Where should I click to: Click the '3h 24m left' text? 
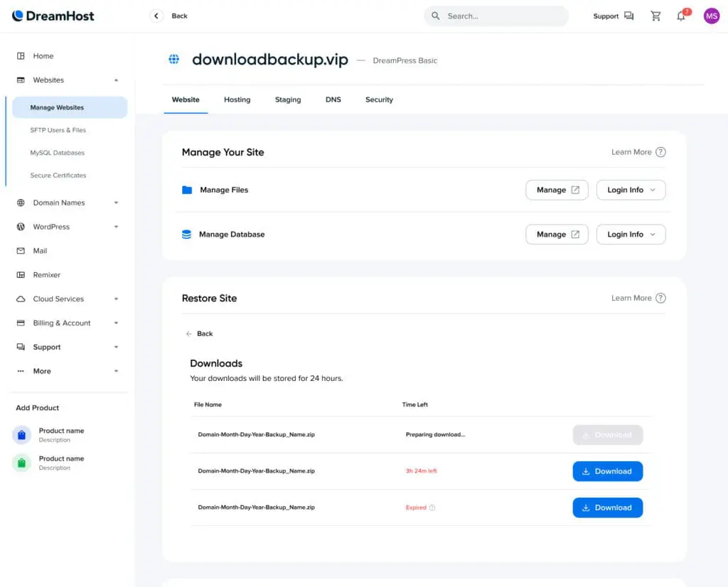(x=422, y=471)
